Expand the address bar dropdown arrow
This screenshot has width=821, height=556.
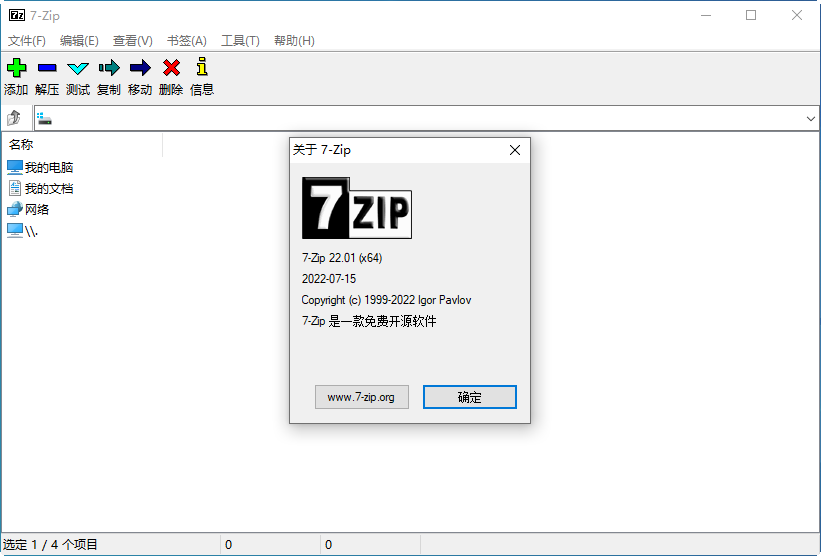point(811,119)
